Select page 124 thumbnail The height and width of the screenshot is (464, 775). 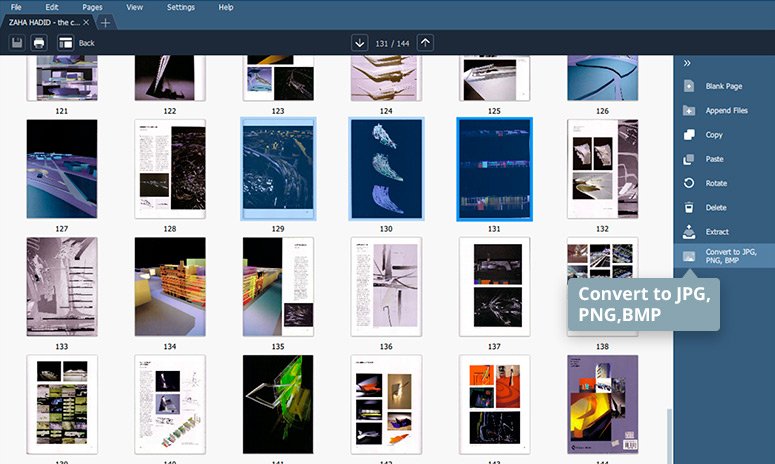pos(386,78)
